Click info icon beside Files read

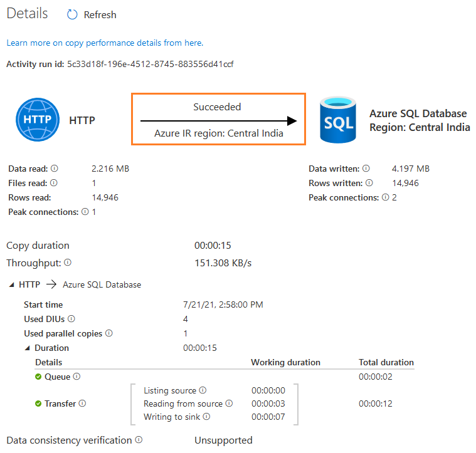(53, 183)
